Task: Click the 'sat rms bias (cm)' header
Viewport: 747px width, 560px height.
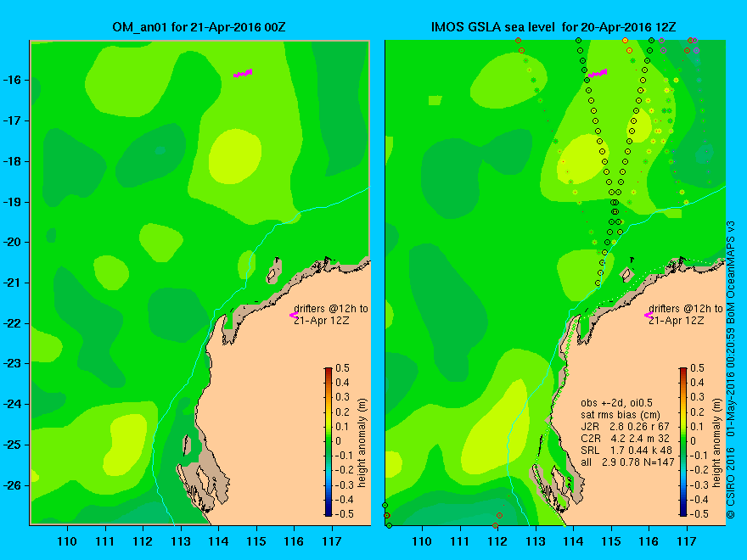Action: click(x=621, y=415)
